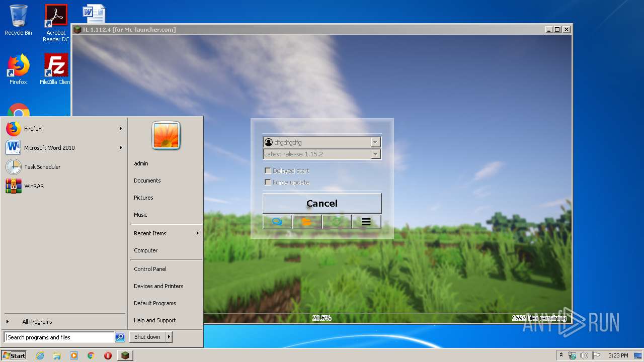Image resolution: width=644 pixels, height=362 pixels.
Task: Open the launcher hamburger menu button
Action: click(366, 222)
